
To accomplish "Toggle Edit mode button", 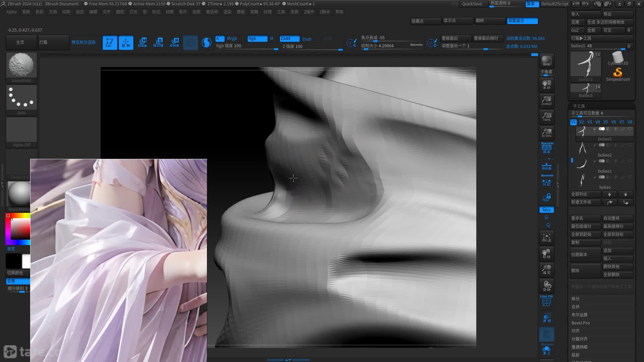I will 110,43.
